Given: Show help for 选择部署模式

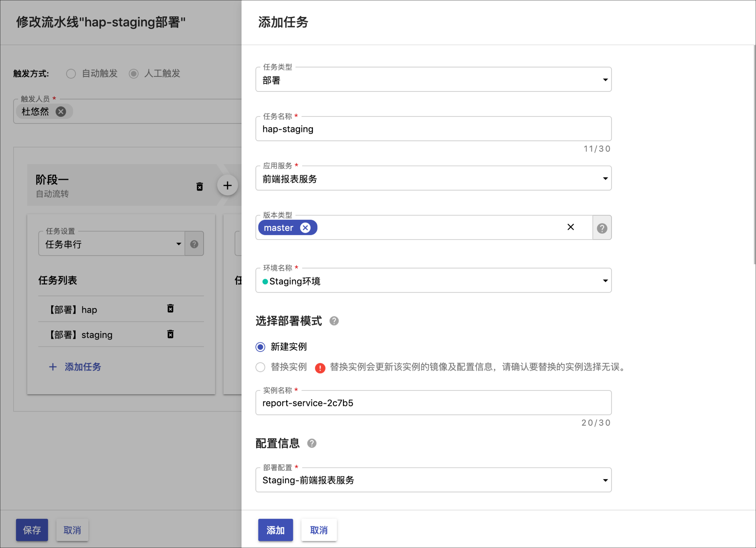Looking at the screenshot, I should (334, 321).
